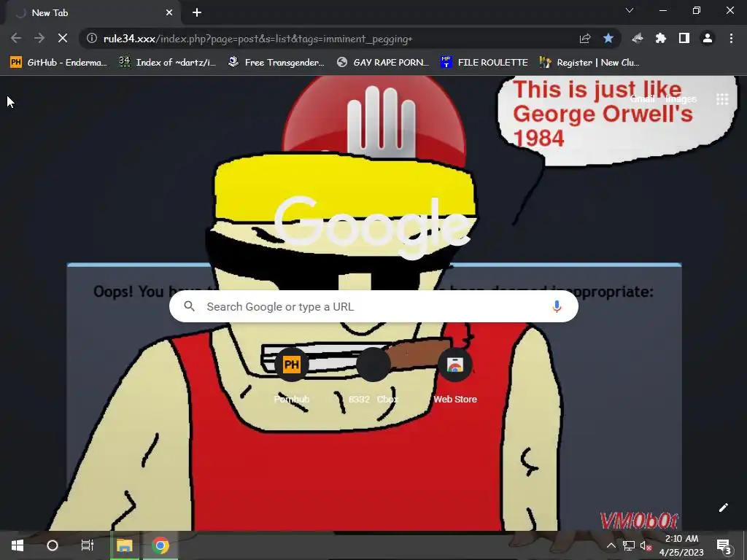The image size is (747, 560).
Task: Open the volume tray icon
Action: (646, 545)
